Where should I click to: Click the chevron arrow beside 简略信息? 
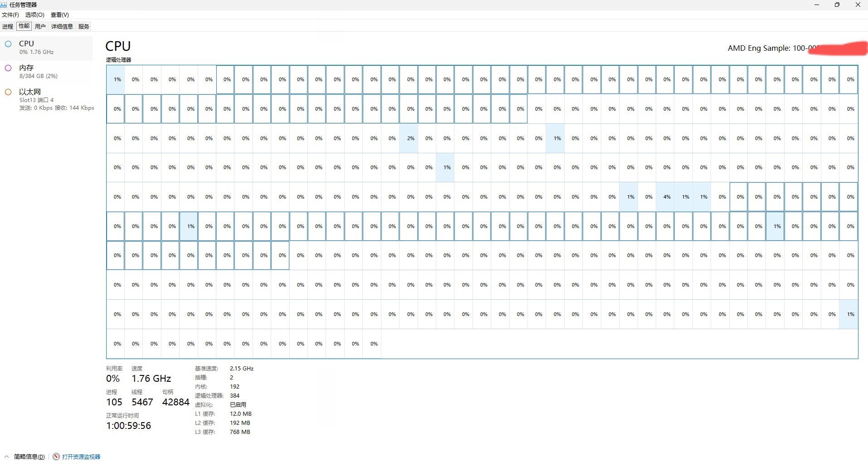click(6, 457)
